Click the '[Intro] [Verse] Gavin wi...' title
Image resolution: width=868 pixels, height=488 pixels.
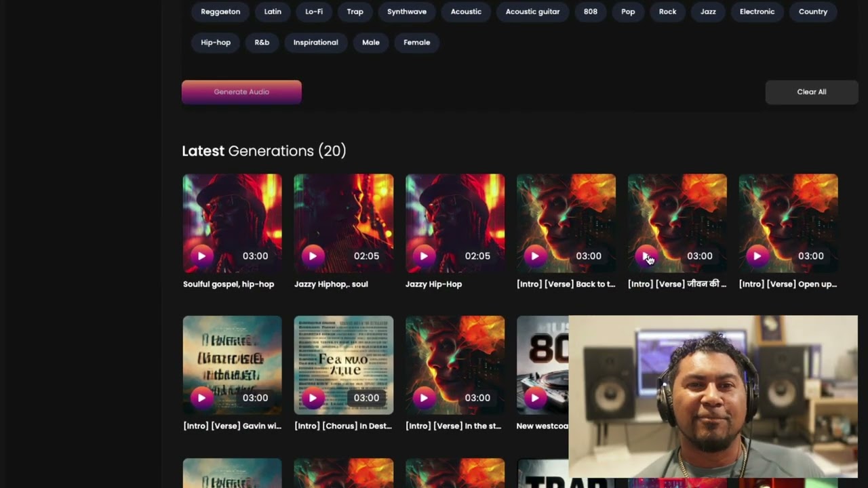tap(232, 426)
